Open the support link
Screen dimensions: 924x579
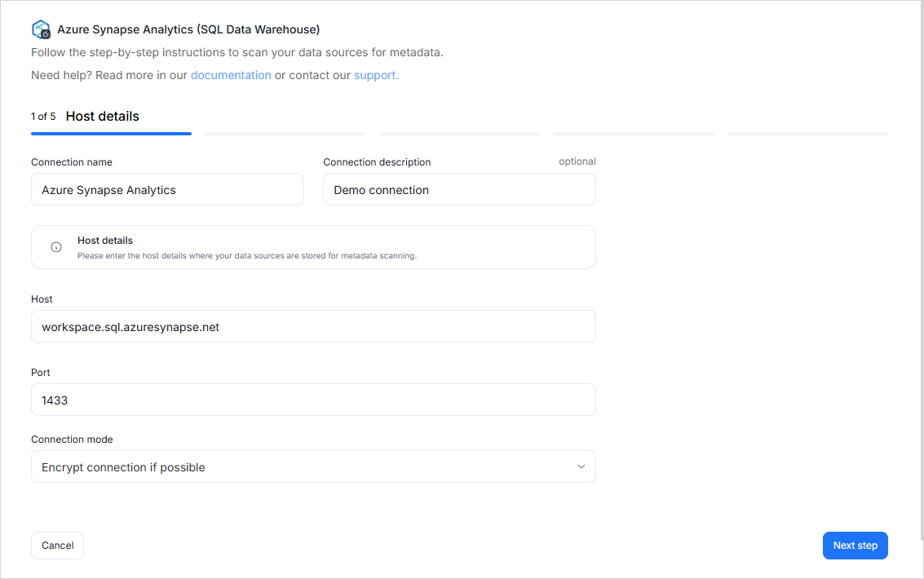tap(376, 75)
